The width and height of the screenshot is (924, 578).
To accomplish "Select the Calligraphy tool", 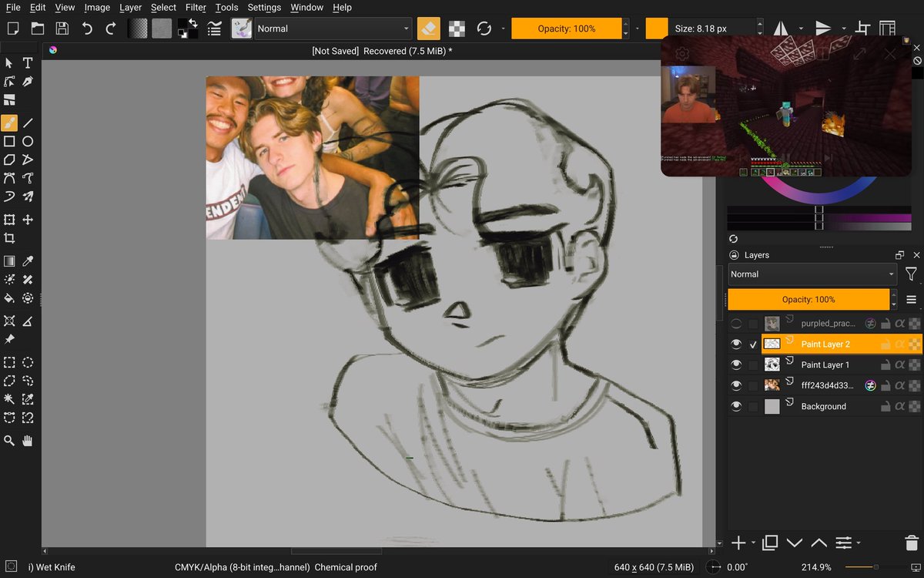I will point(28,82).
